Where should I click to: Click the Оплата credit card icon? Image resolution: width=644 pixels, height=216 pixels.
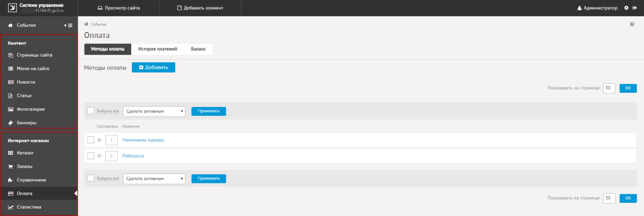tap(11, 193)
